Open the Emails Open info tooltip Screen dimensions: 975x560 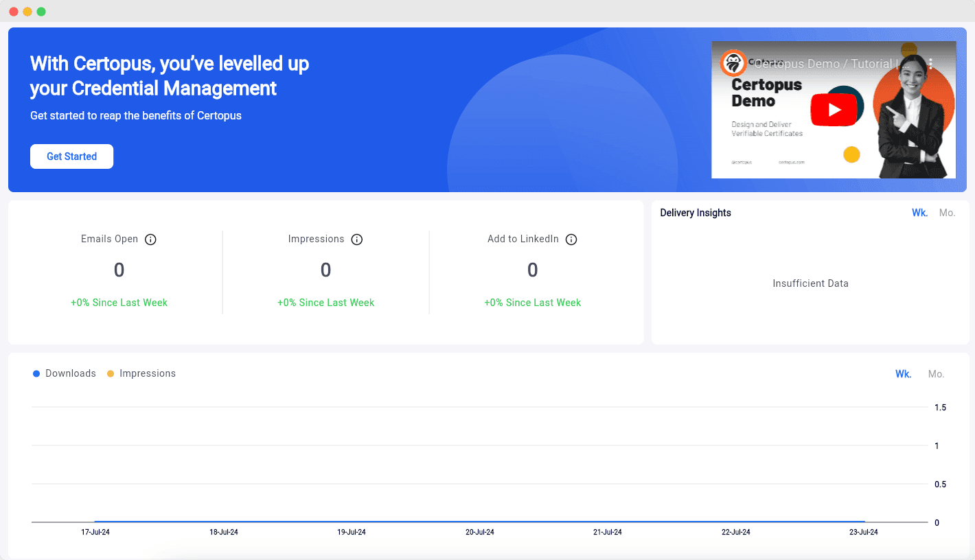(150, 239)
